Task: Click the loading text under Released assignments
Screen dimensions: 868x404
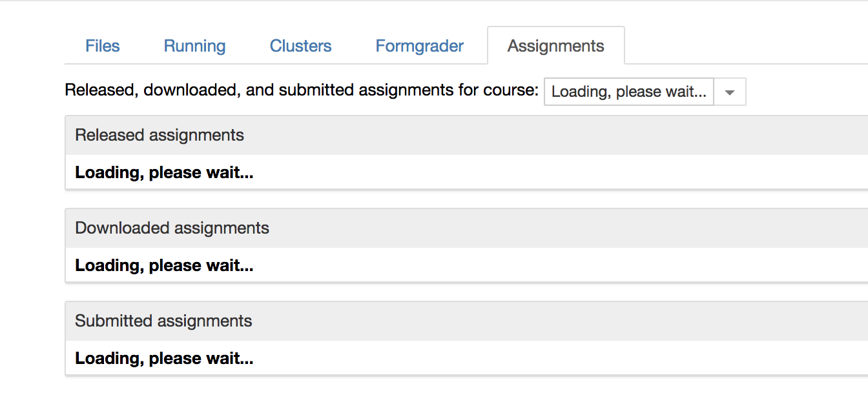Action: click(164, 172)
